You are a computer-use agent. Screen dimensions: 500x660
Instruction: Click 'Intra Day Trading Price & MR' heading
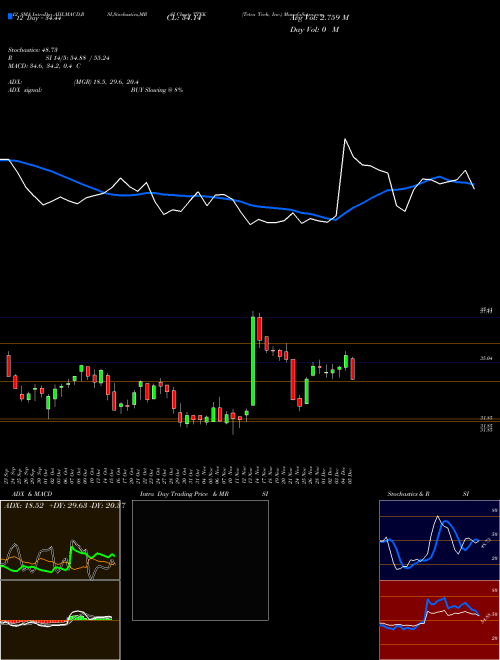pos(184,494)
